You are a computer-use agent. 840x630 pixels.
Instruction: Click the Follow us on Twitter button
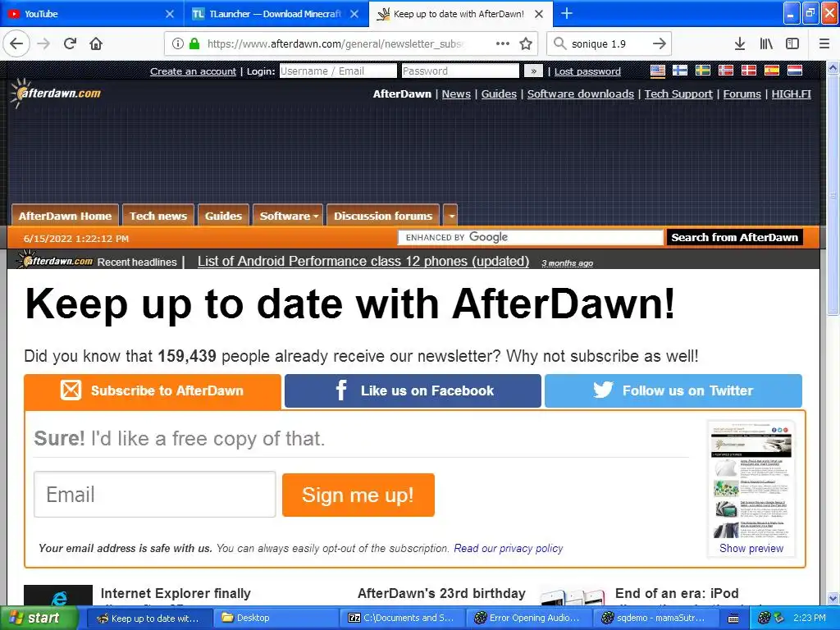coord(673,391)
